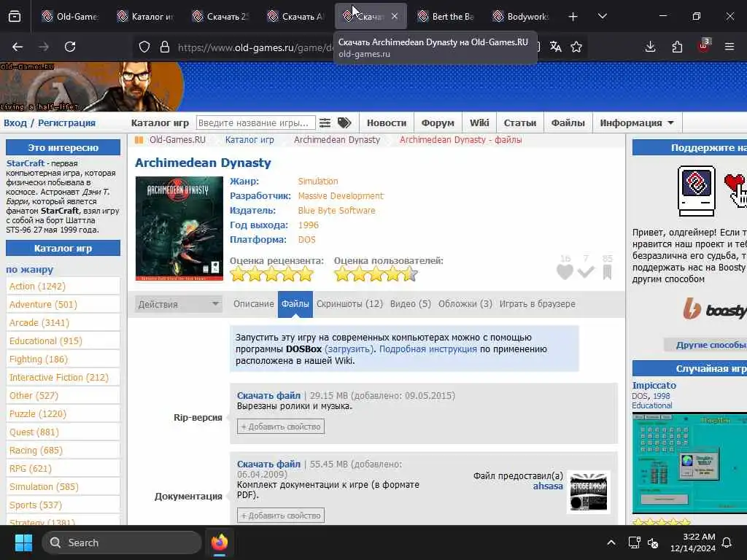Click the ahsasa avatar image

click(x=589, y=492)
